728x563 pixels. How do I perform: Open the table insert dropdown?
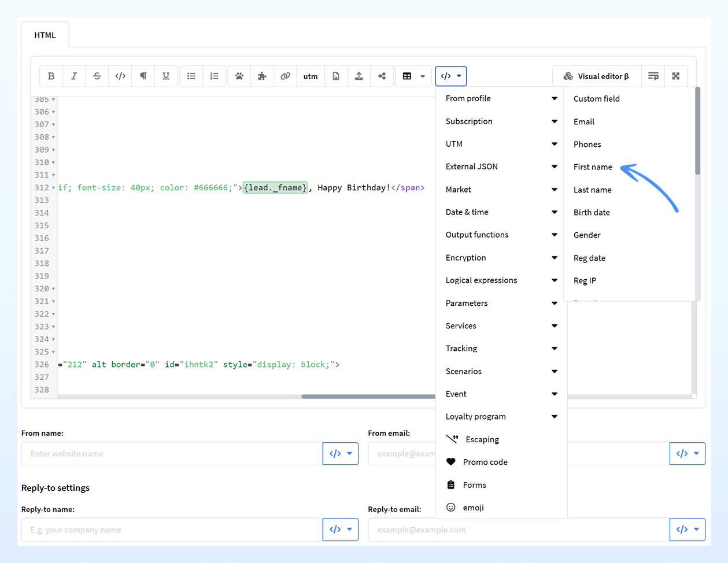pyautogui.click(x=414, y=76)
